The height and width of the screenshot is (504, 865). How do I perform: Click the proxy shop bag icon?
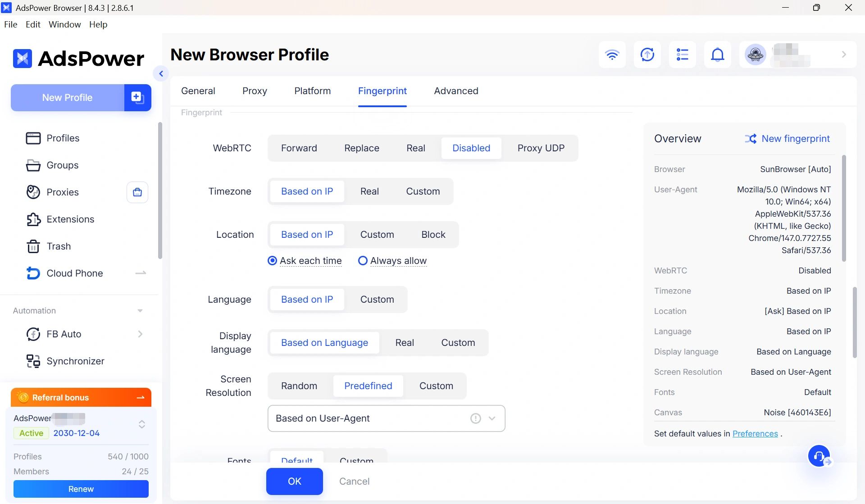tap(137, 192)
